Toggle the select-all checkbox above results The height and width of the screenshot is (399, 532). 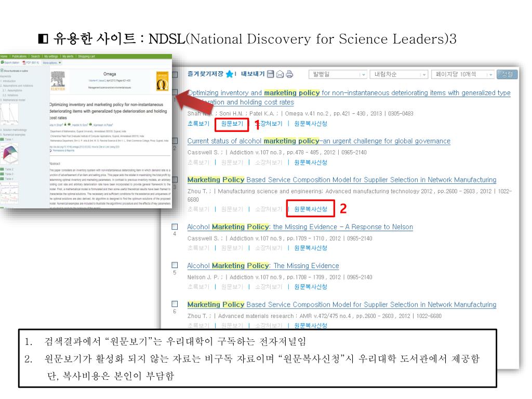[x=175, y=74]
